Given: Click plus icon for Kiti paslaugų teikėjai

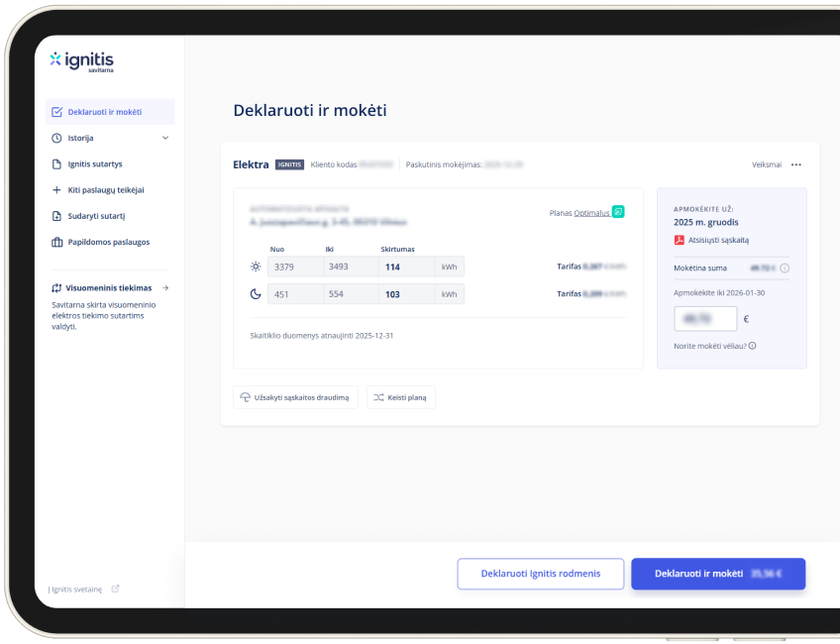Looking at the screenshot, I should click(x=56, y=189).
